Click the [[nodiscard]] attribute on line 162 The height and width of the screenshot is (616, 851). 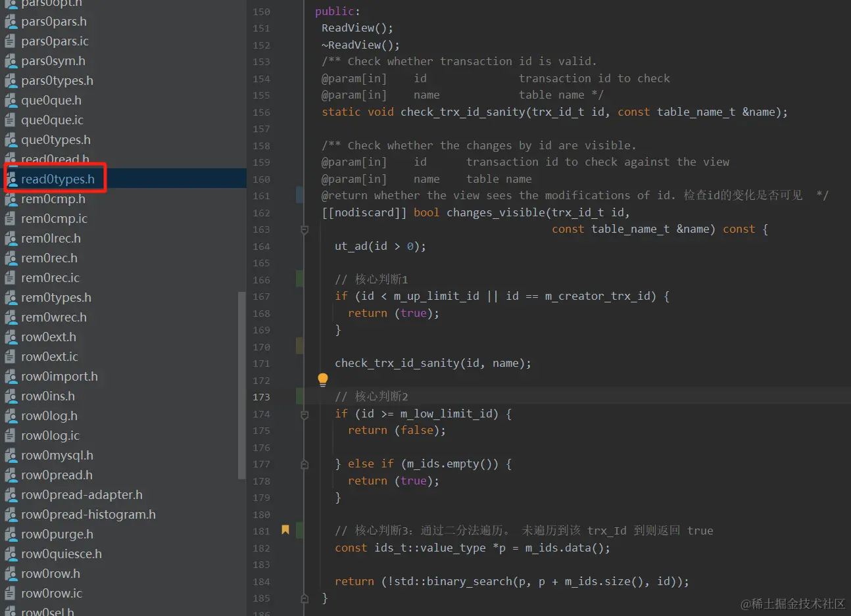364,212
